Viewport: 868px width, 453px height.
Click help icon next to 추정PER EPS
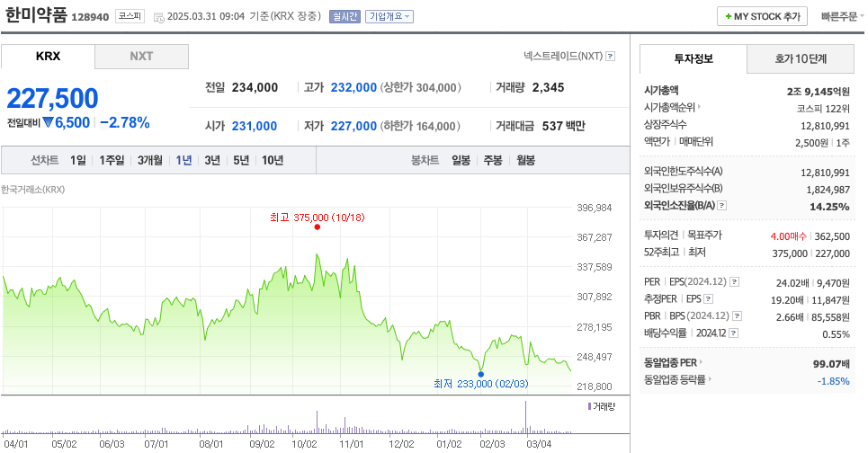[x=708, y=298]
